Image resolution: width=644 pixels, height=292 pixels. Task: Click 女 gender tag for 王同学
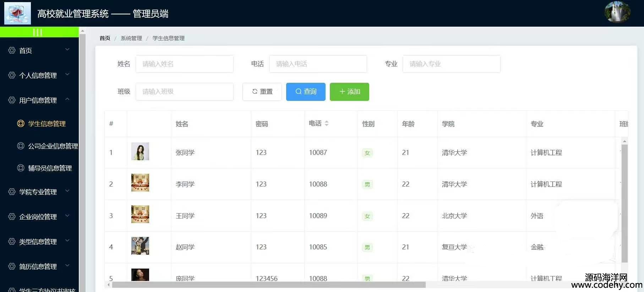(x=367, y=216)
